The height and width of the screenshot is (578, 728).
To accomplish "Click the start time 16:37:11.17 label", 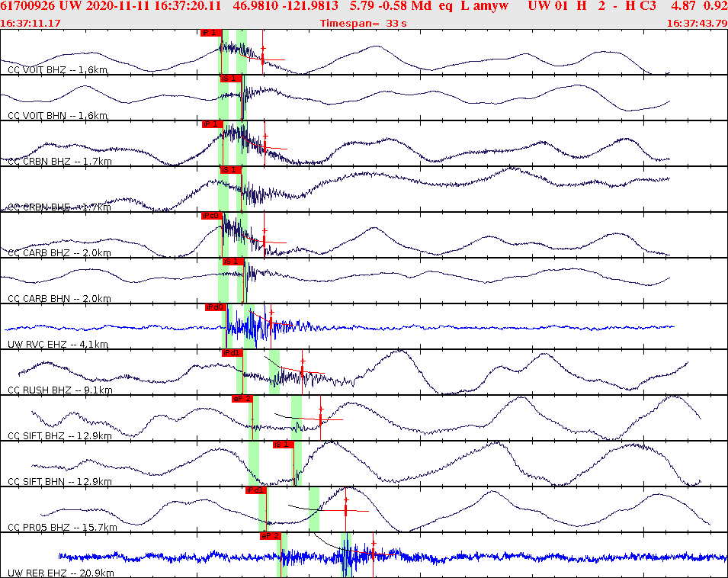I will pos(30,23).
